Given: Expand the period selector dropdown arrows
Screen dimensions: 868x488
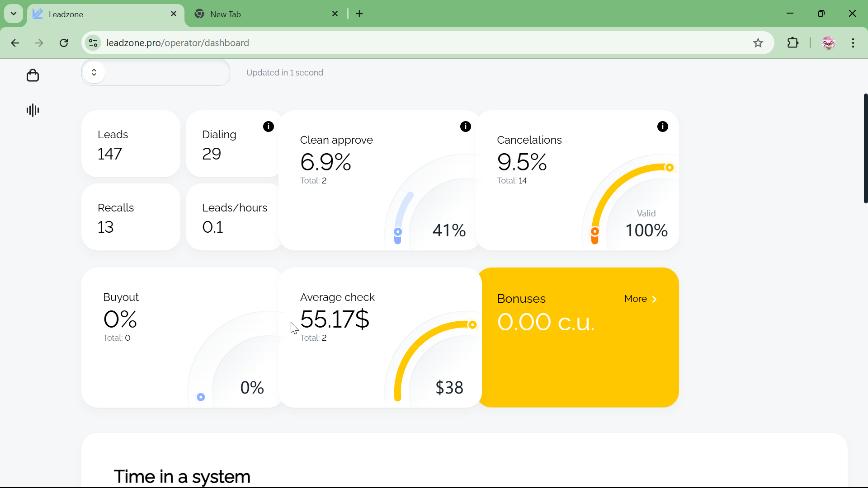Looking at the screenshot, I should (x=94, y=72).
